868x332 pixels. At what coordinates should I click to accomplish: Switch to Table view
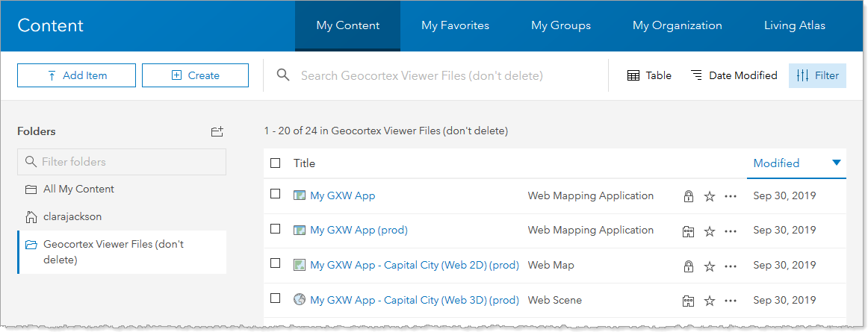tap(649, 75)
